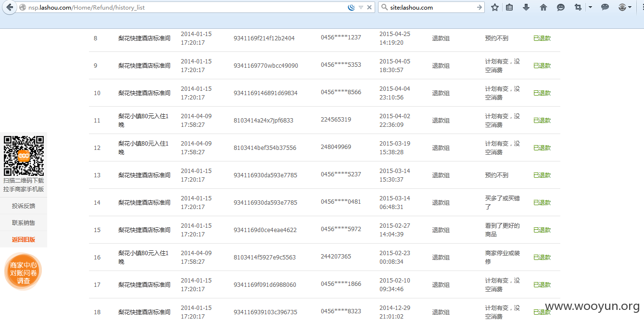Click the search go arrow
This screenshot has width=644, height=320.
pyautogui.click(x=479, y=7)
